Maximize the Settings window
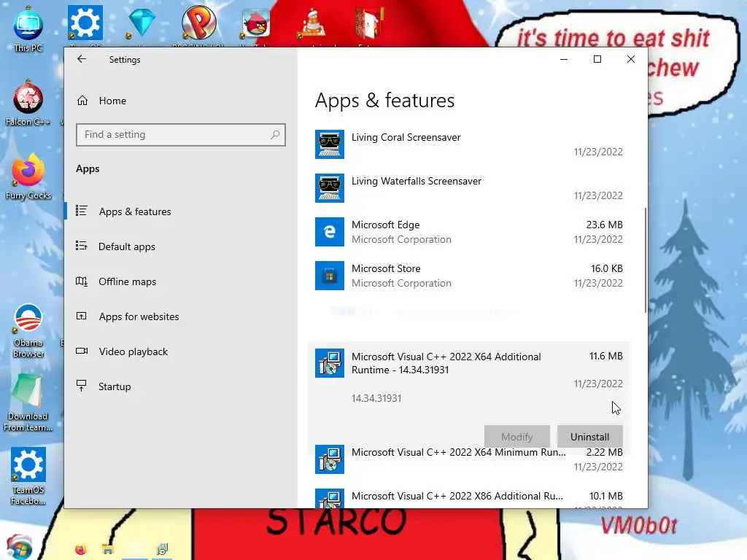 tap(597, 59)
